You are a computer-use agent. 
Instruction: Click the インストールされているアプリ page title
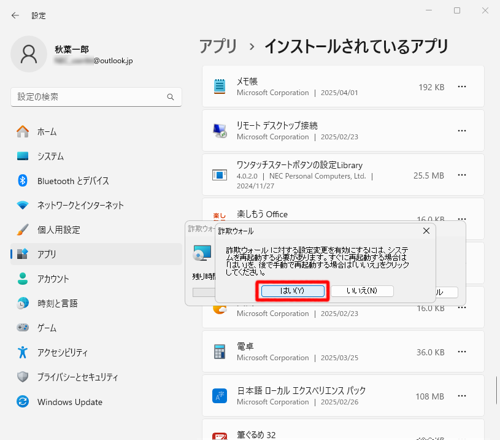[x=356, y=46]
